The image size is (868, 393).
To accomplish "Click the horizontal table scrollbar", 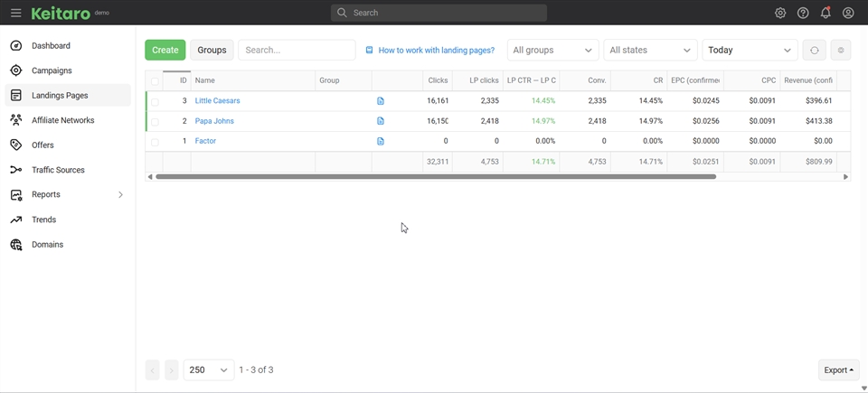I will pyautogui.click(x=436, y=177).
